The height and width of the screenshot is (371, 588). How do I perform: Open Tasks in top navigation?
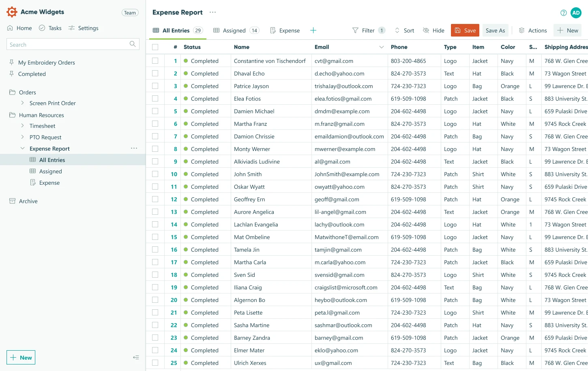tap(50, 28)
